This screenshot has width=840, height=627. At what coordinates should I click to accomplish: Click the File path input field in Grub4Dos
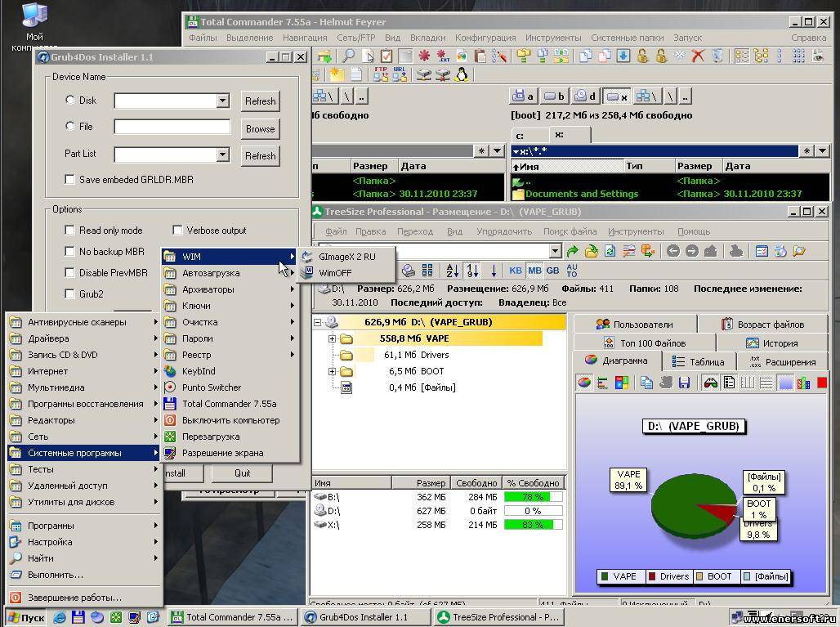(x=172, y=127)
